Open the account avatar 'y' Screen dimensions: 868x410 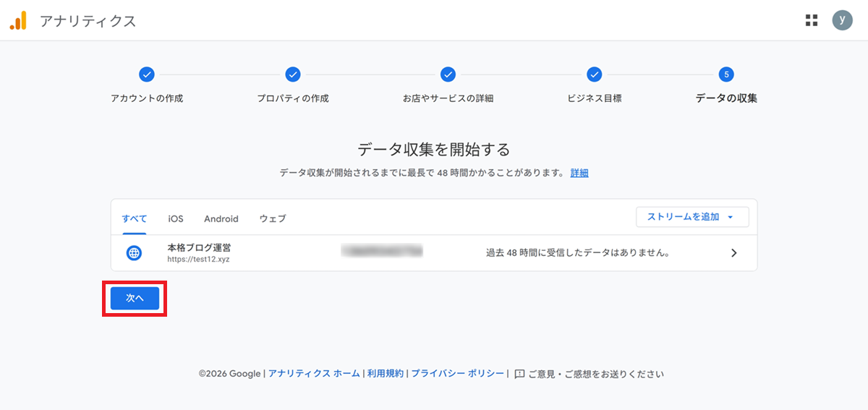point(842,20)
